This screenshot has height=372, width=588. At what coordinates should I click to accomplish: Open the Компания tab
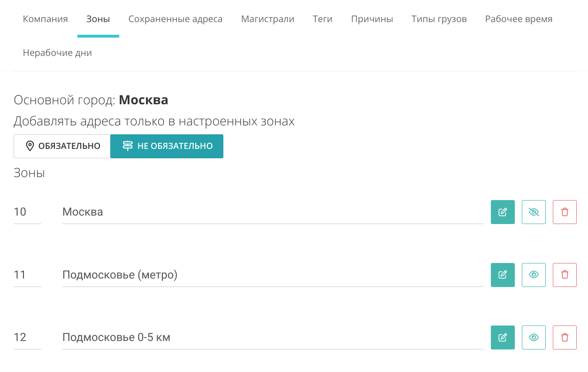(46, 19)
